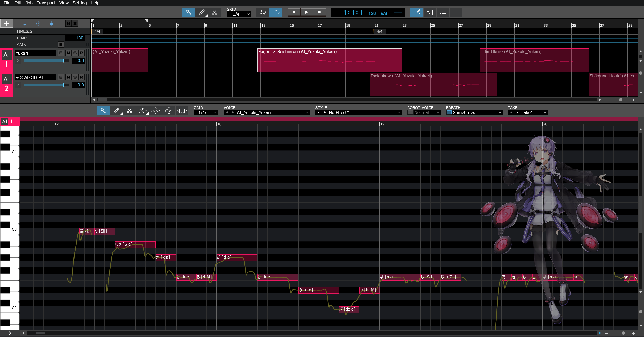Select the editor arrow pointer tool

[103, 111]
